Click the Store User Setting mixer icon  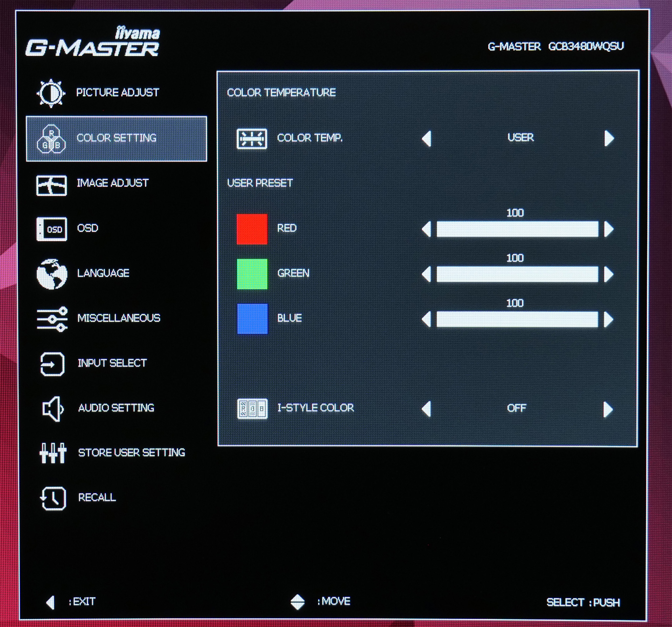(x=53, y=453)
